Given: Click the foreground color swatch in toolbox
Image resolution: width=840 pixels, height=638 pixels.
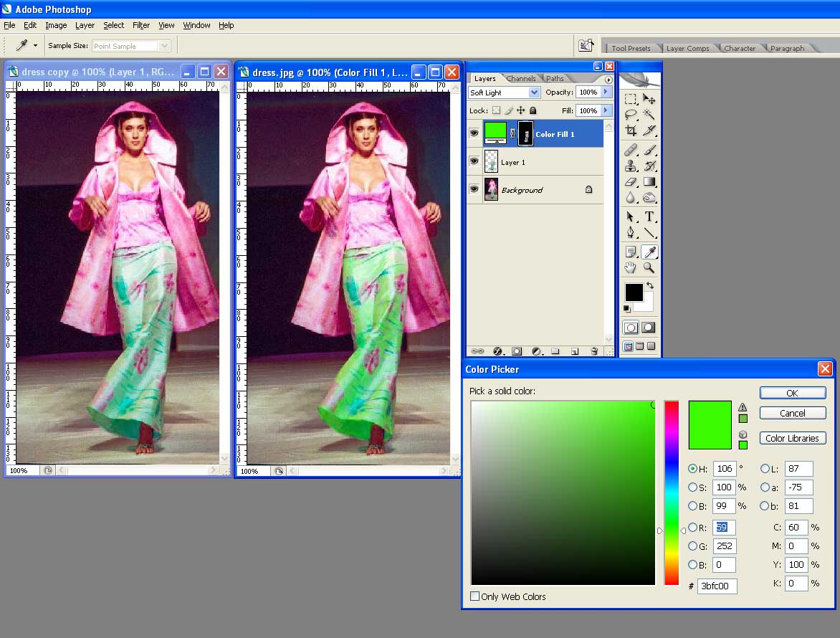Looking at the screenshot, I should pos(634,292).
